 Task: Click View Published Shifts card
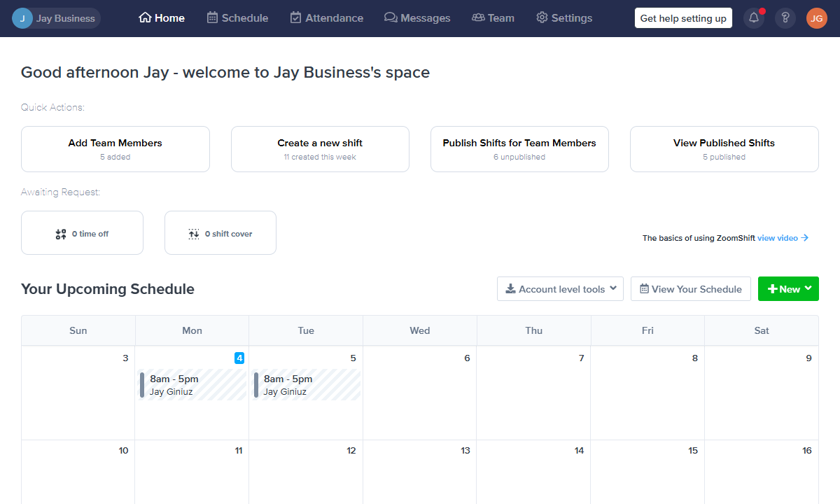[x=724, y=149]
